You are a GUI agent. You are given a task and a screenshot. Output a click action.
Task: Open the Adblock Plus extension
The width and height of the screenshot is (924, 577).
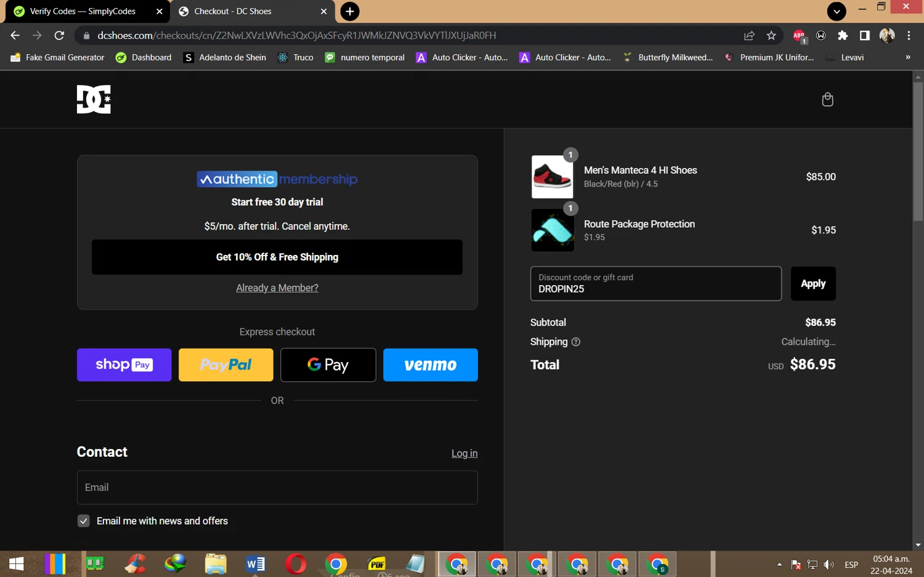[799, 36]
